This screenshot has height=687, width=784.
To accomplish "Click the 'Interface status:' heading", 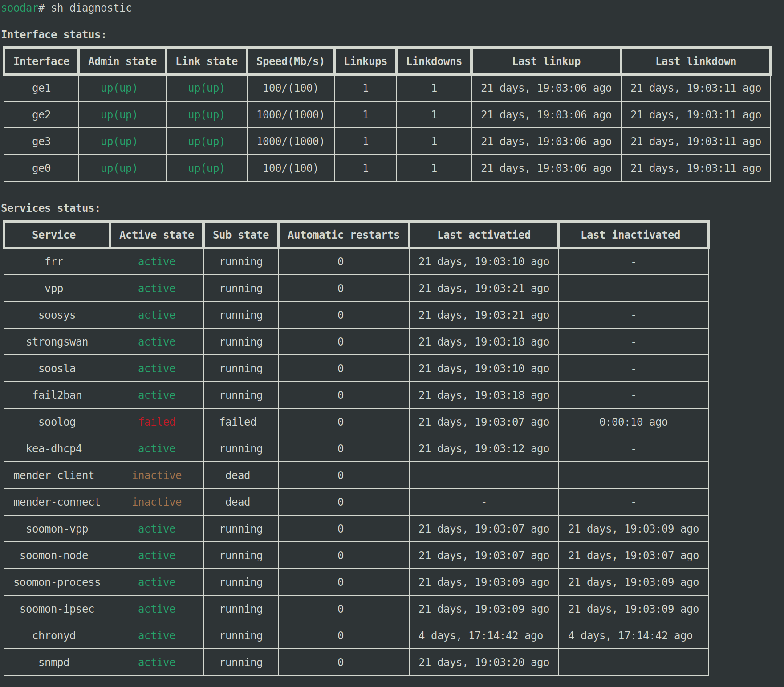I will tap(53, 35).
